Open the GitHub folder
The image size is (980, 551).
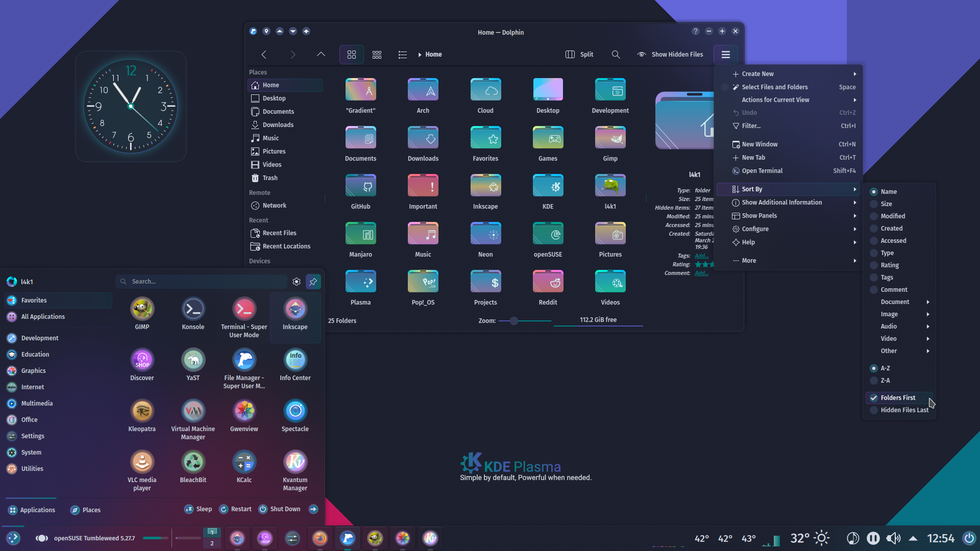360,191
